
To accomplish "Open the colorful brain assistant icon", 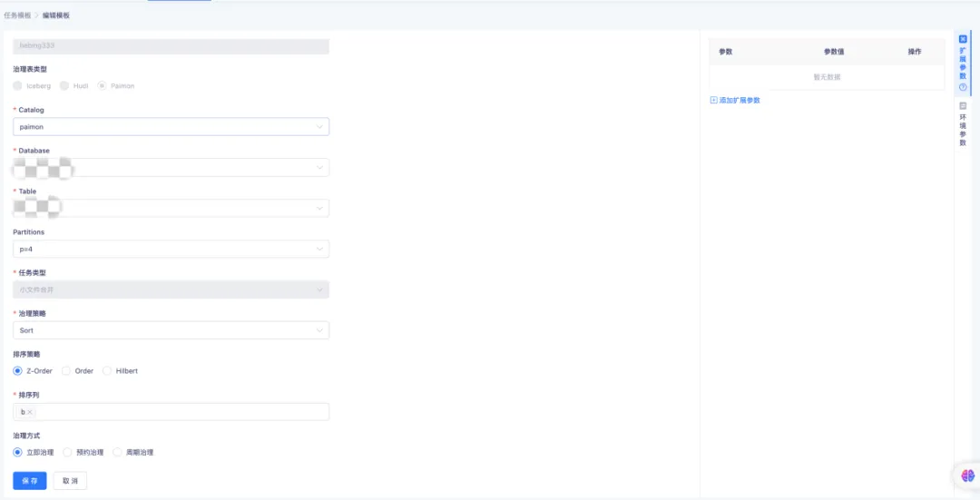I will tap(967, 475).
